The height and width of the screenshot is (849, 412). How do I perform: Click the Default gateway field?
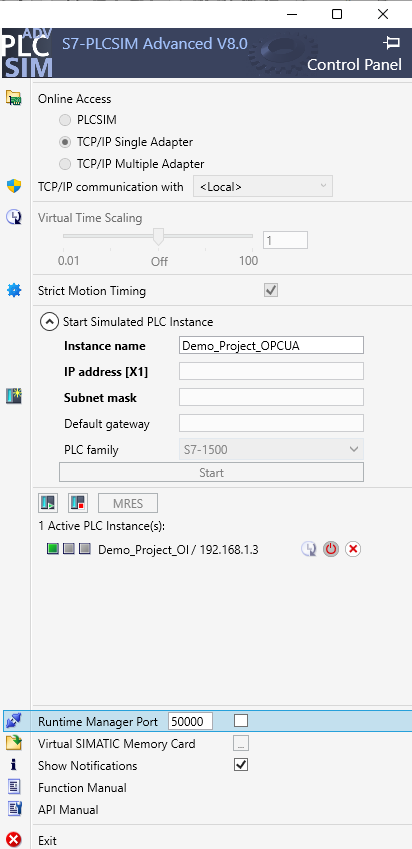click(271, 423)
